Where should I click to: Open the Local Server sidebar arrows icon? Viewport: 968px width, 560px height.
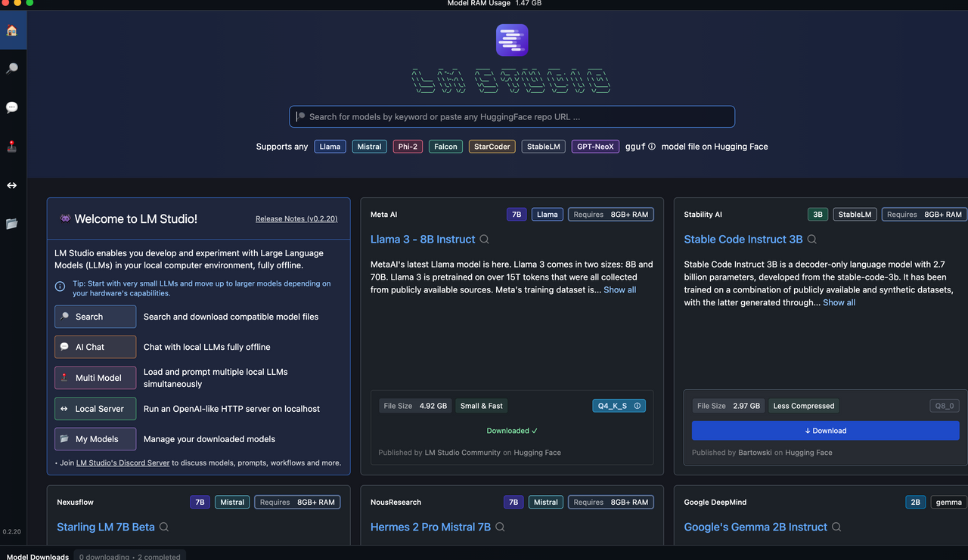click(11, 185)
